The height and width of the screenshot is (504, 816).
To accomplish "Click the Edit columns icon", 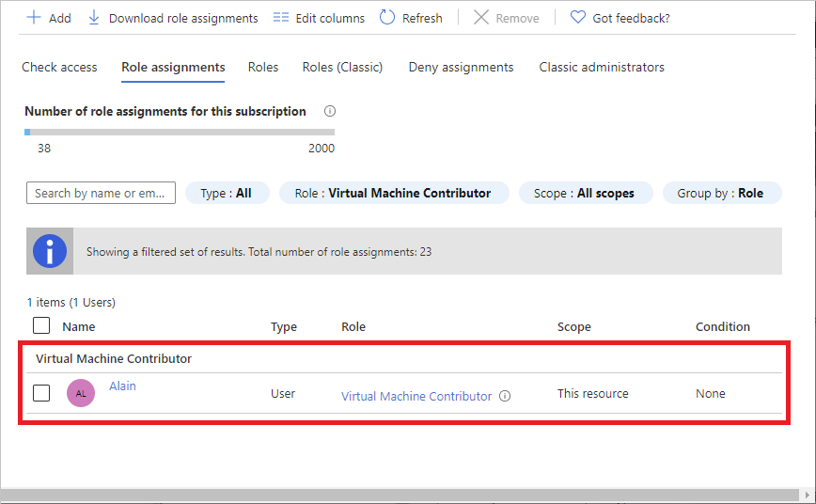I will [281, 18].
